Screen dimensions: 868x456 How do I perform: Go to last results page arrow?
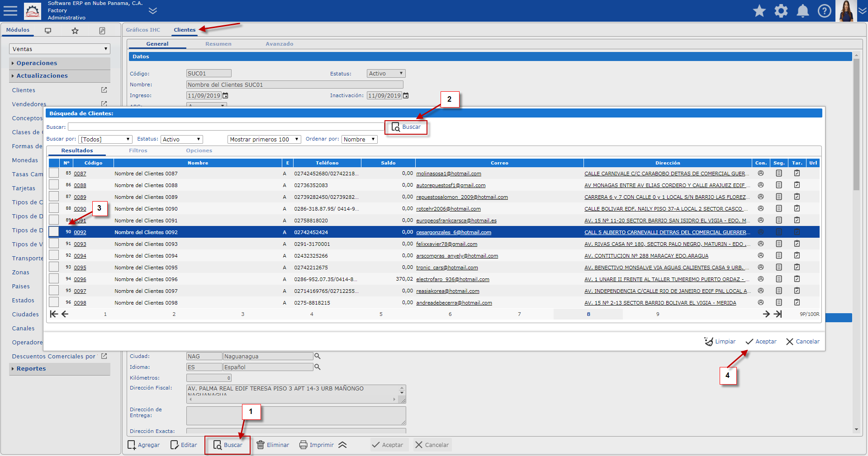(x=778, y=314)
